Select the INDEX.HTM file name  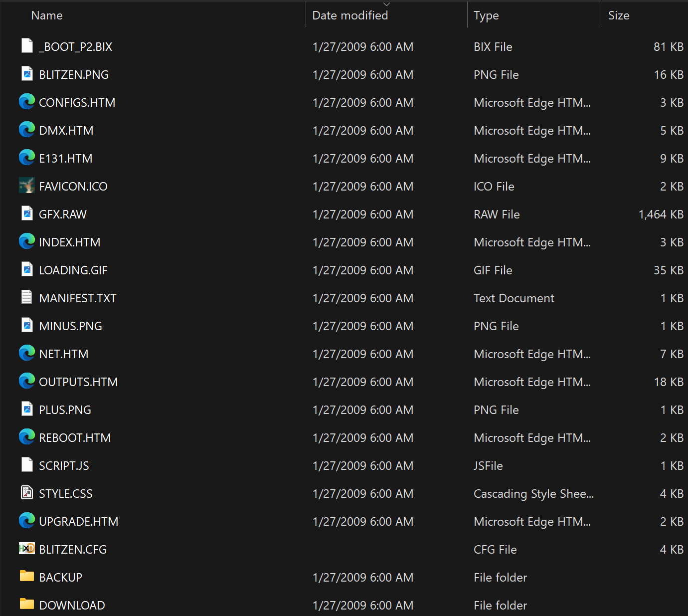coord(70,242)
